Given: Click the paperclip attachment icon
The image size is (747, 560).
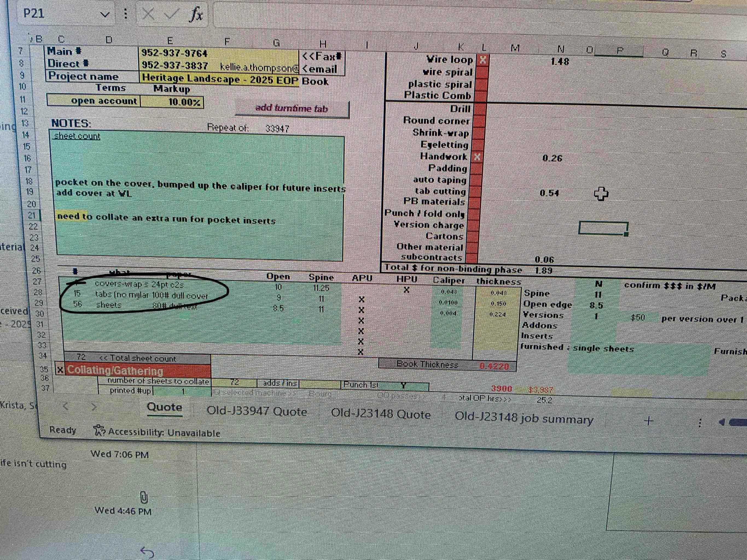Looking at the screenshot, I should coord(144,497).
